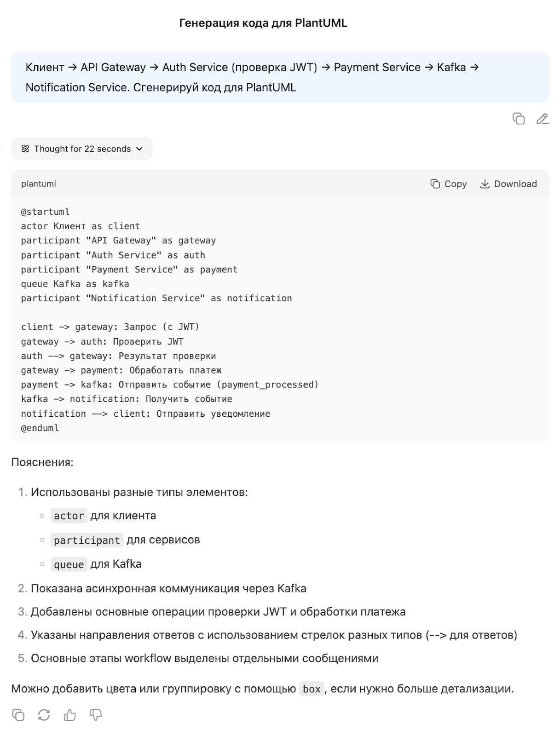Click the atom icon beside Thought label
The width and height of the screenshot is (560, 736).
(x=25, y=149)
